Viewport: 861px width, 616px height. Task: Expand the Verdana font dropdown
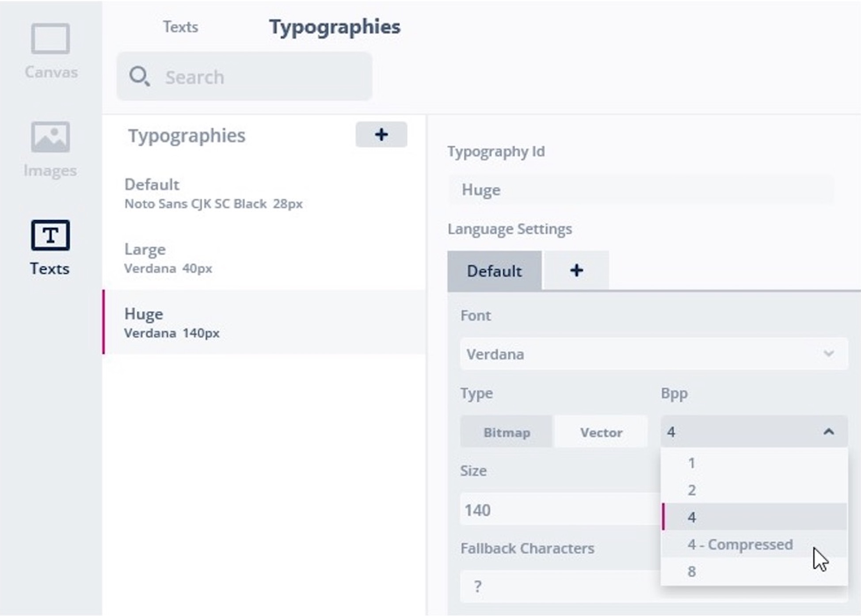pos(653,354)
